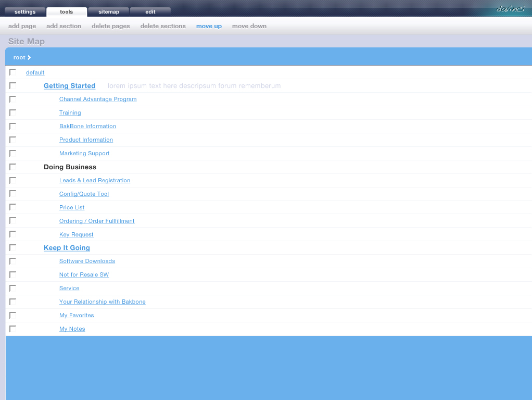Select the Doing Business section heading
This screenshot has width=532, height=400.
[x=70, y=167]
